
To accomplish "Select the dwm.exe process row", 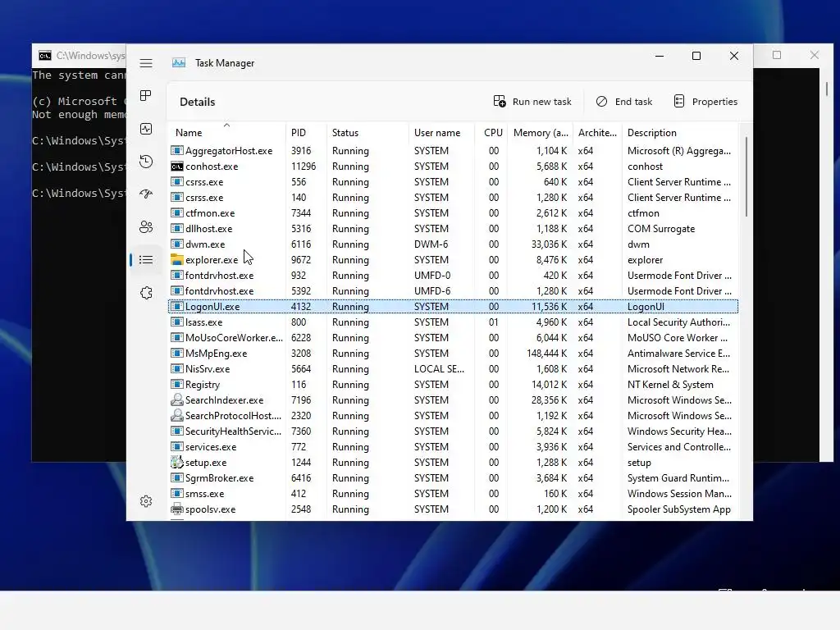I will pyautogui.click(x=453, y=244).
